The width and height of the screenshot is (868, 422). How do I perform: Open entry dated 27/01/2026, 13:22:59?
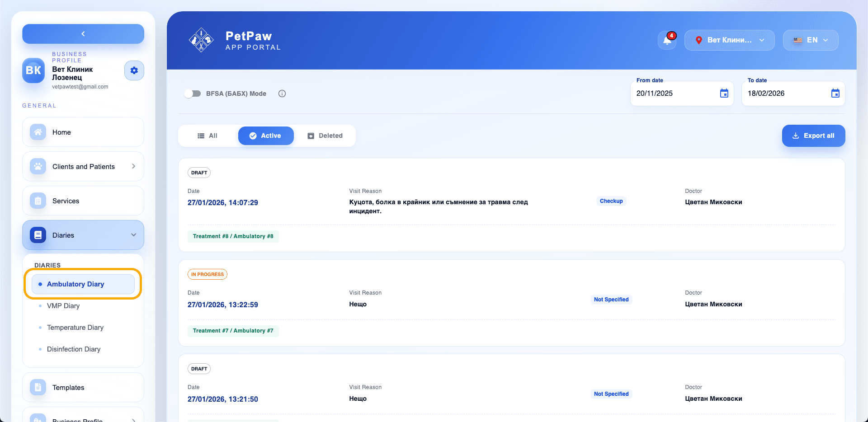pyautogui.click(x=223, y=305)
